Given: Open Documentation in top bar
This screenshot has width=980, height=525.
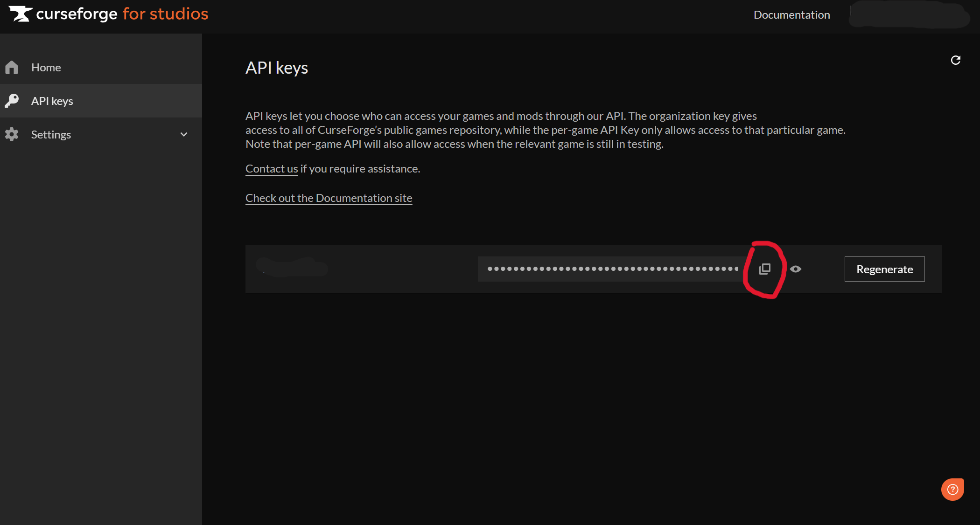Looking at the screenshot, I should point(791,15).
